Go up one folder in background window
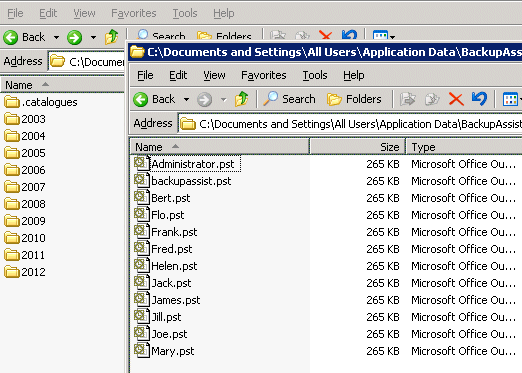This screenshot has height=373, width=522. point(112,37)
